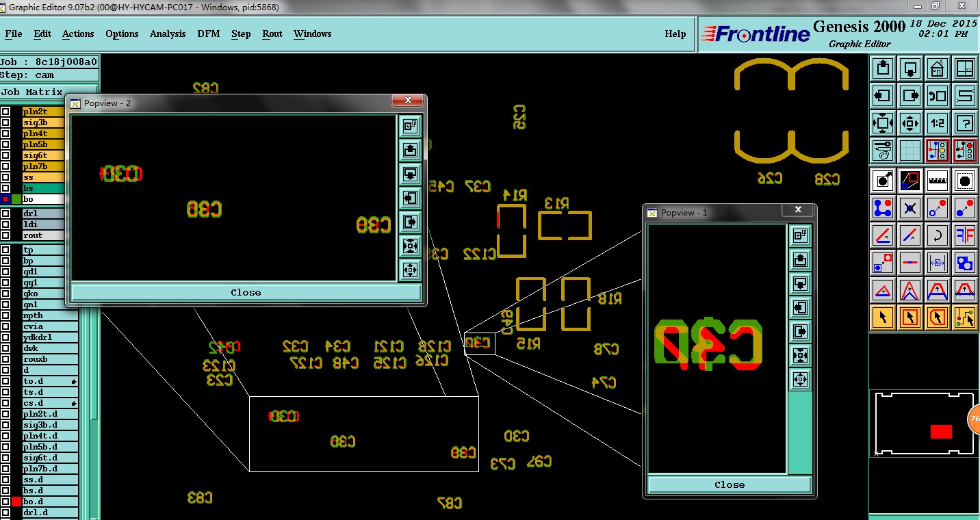Click top toolbar icon in Popview - 2
The image size is (980, 520).
[410, 126]
